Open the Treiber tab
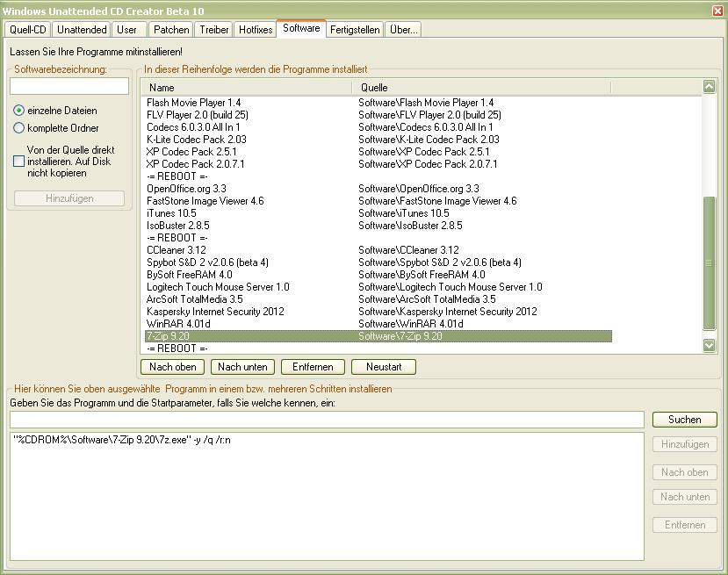 tap(214, 30)
